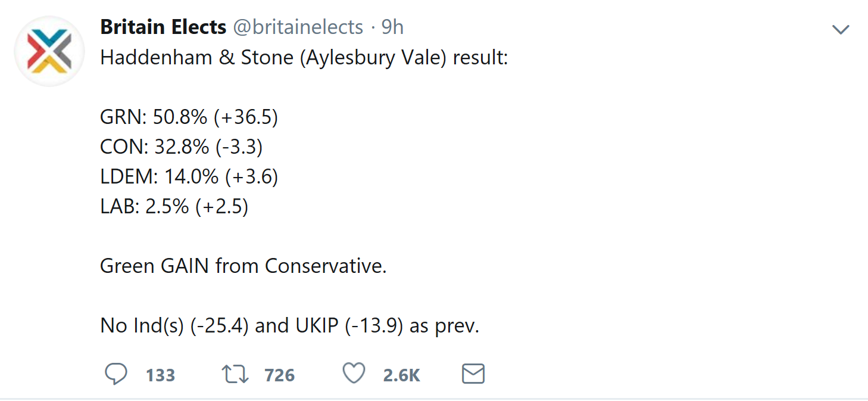Image resolution: width=868 pixels, height=401 pixels.
Task: Open the tweet's 9h timestamp link
Action: (392, 27)
